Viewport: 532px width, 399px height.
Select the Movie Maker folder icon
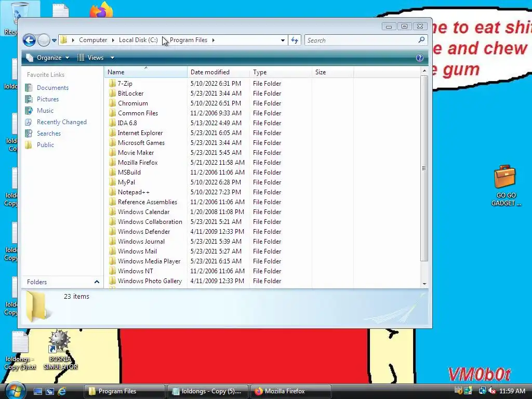[113, 153]
